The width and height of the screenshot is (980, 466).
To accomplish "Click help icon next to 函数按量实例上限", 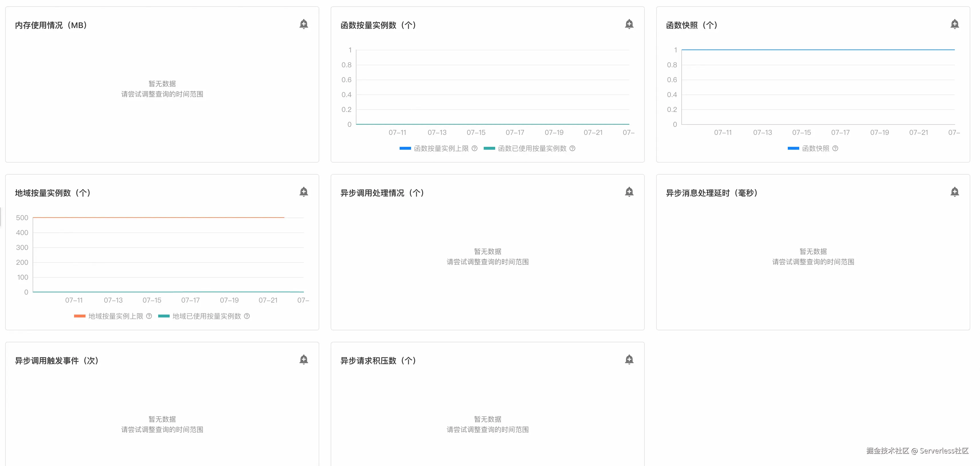I will 474,149.
